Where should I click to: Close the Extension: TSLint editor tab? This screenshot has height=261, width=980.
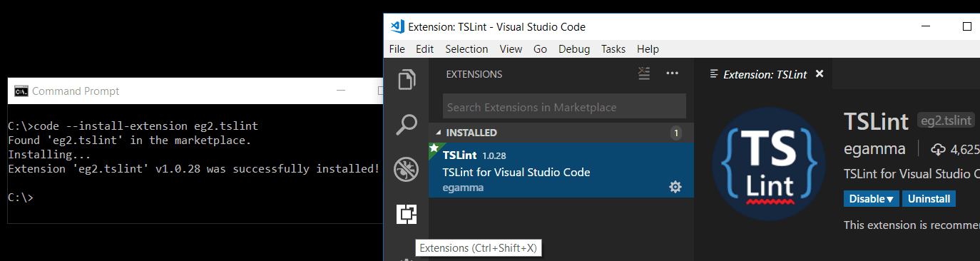(x=820, y=73)
